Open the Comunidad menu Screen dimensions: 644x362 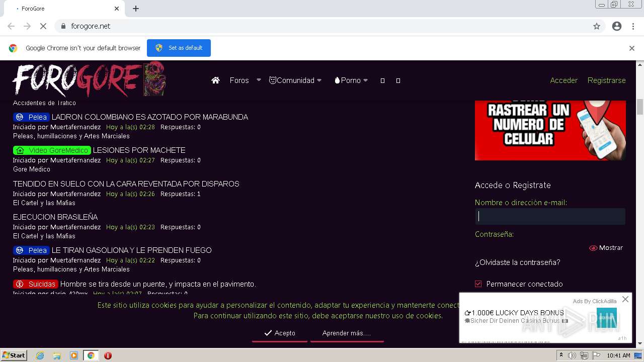[295, 80]
